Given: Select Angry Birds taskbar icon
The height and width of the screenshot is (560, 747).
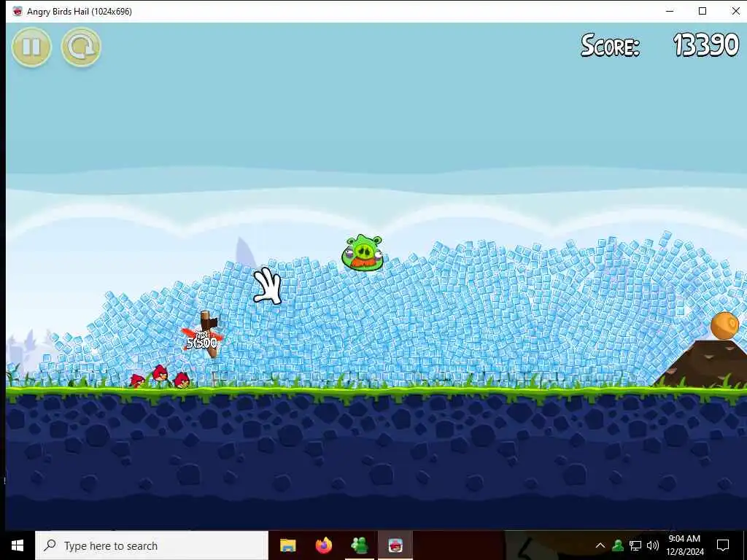Looking at the screenshot, I should [x=395, y=545].
